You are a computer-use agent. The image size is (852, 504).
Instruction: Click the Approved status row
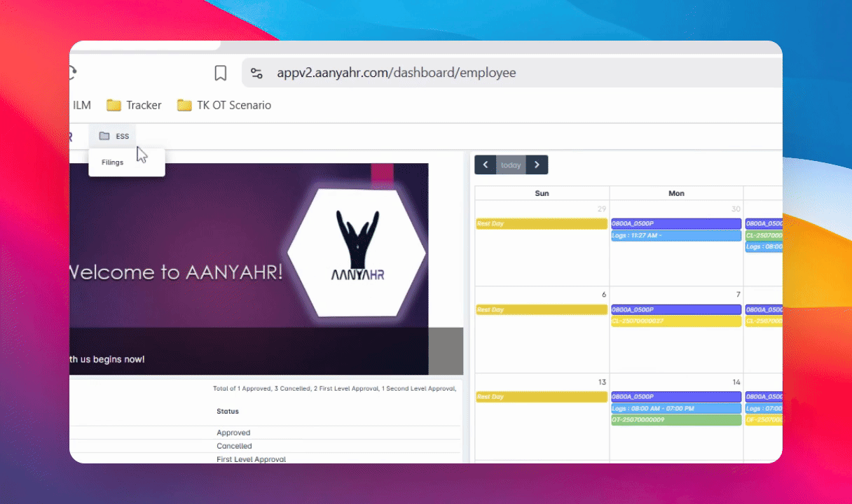pos(233,433)
